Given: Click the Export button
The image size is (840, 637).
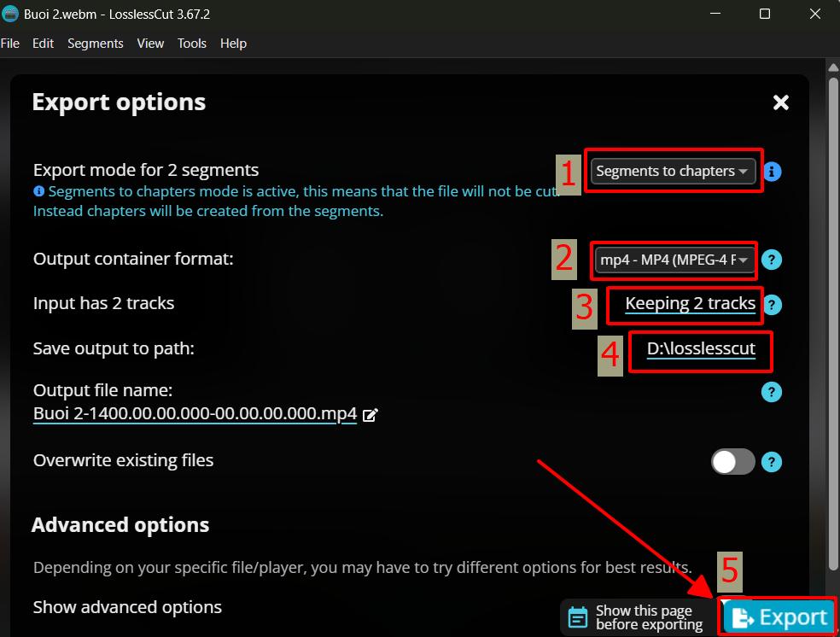Looking at the screenshot, I should tap(779, 617).
